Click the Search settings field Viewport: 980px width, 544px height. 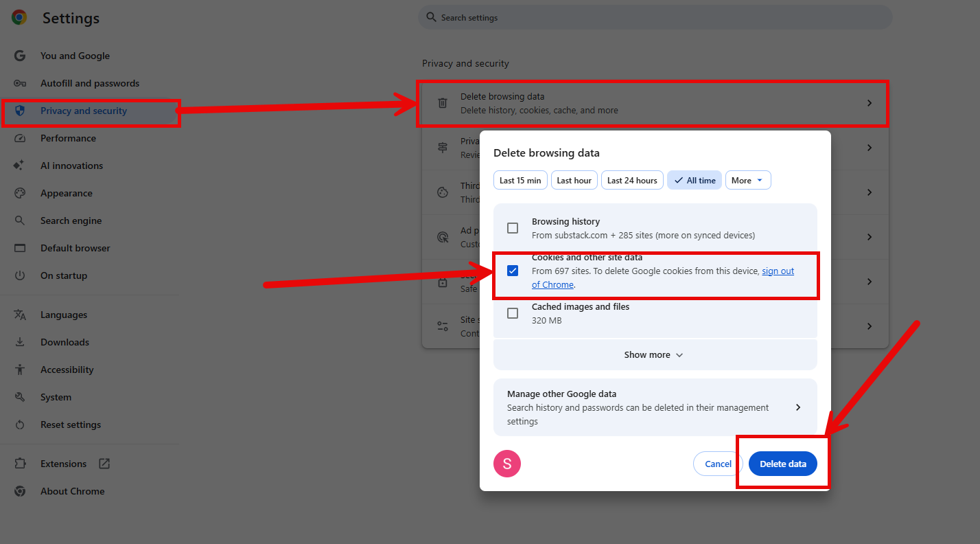(x=655, y=17)
